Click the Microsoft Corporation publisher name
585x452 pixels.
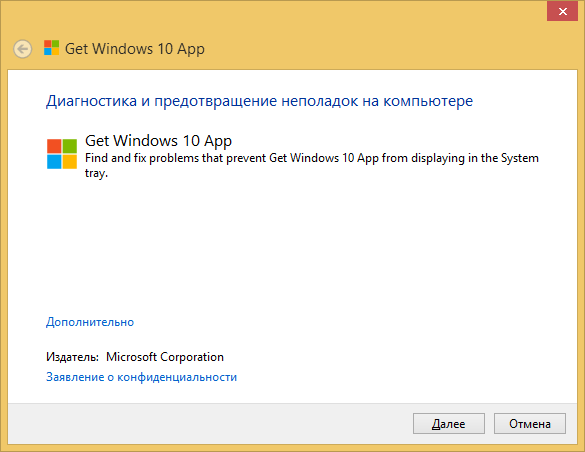tap(165, 357)
